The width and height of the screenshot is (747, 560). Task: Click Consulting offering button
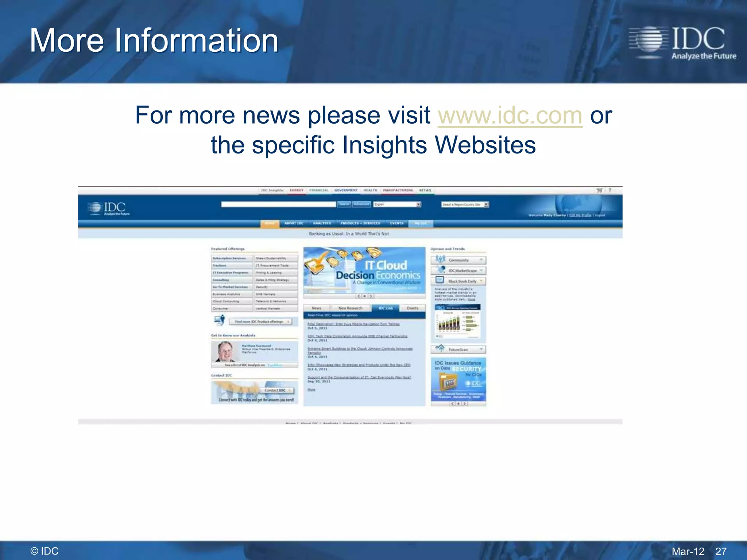(x=232, y=280)
